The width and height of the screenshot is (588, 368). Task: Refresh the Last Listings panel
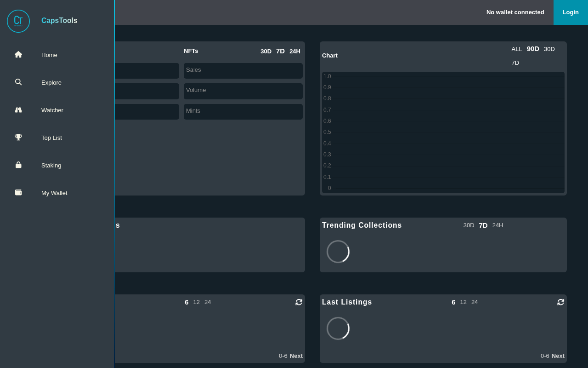(x=560, y=302)
